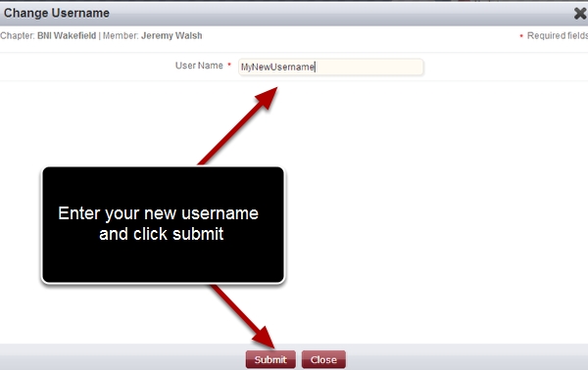Image resolution: width=588 pixels, height=370 pixels.
Task: Close the Change Username dialog with X icon
Action: click(x=580, y=14)
